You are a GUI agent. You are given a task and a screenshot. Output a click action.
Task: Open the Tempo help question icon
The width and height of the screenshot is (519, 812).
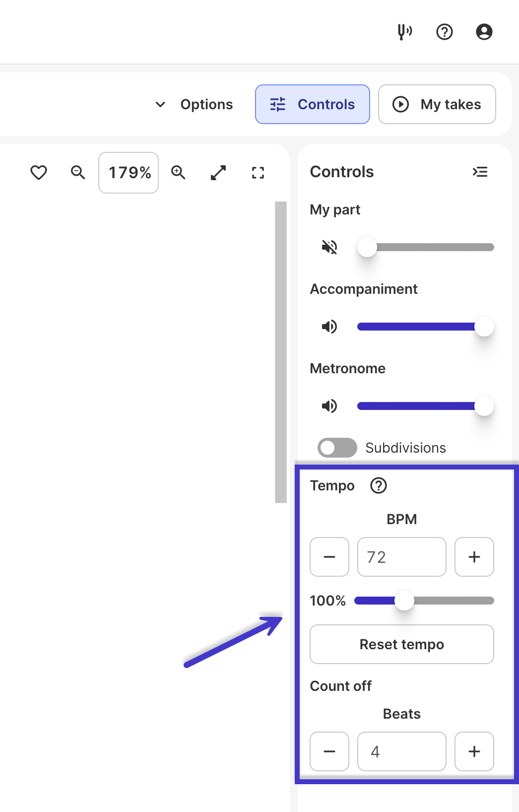click(x=379, y=485)
